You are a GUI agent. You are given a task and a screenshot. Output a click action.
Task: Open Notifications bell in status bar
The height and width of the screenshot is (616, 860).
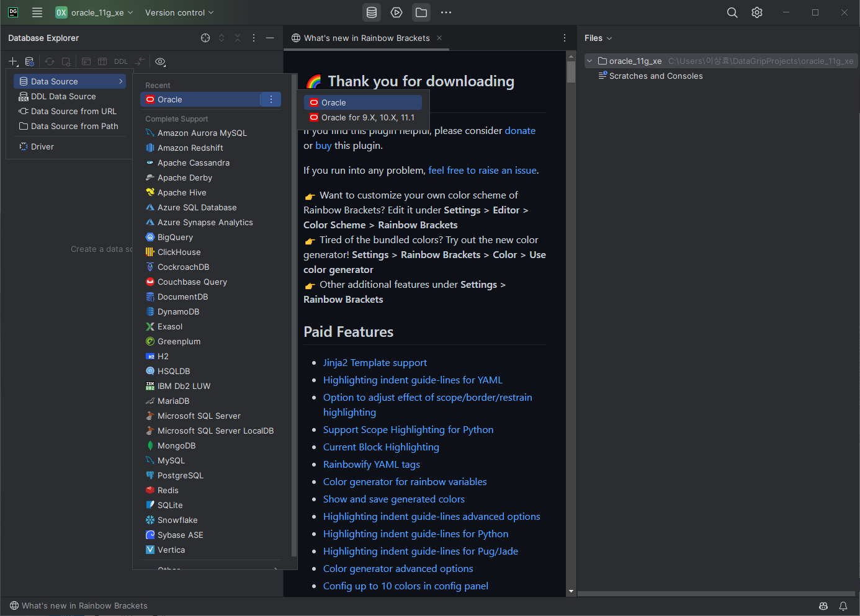[843, 606]
